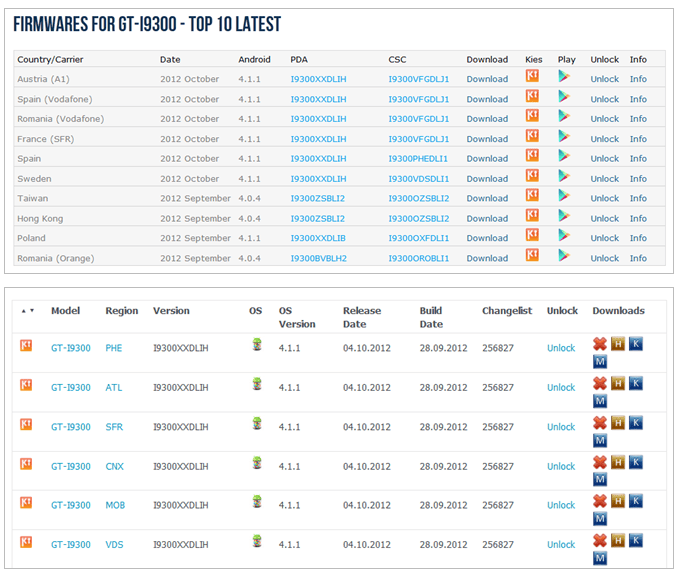Click the Poland country cell
This screenshot has width=690, height=585.
pyautogui.click(x=31, y=238)
